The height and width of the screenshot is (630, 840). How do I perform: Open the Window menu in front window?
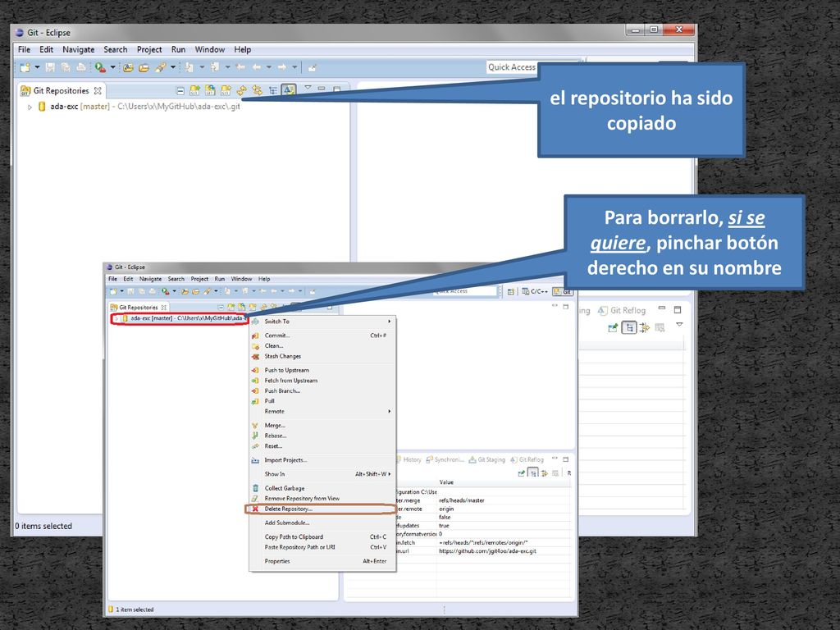[x=241, y=279]
